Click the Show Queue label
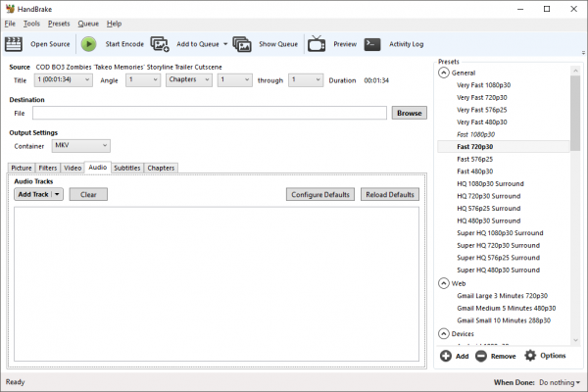588x392 pixels. point(278,44)
